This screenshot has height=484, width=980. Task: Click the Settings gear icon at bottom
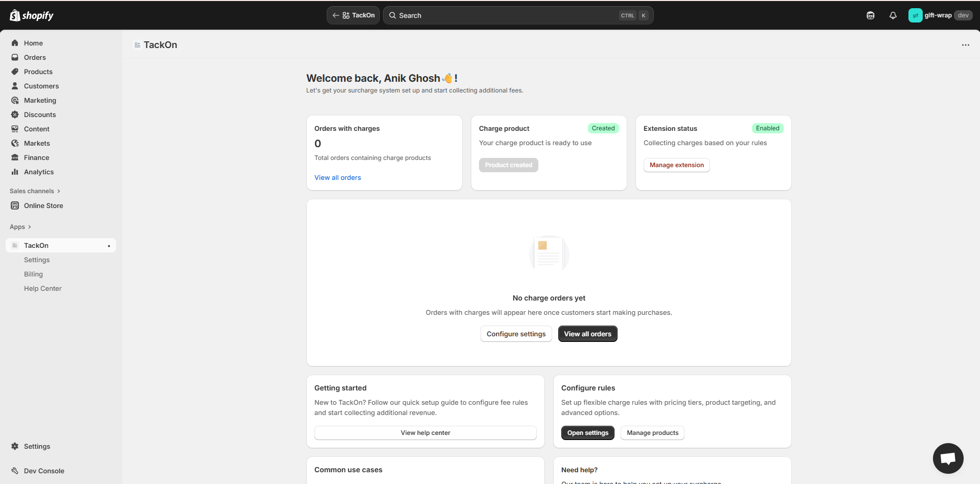[x=15, y=446]
